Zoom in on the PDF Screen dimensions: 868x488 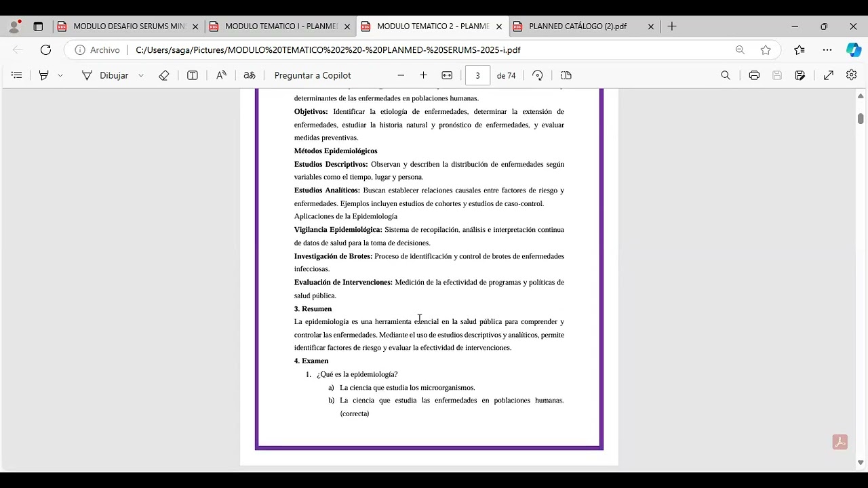(423, 75)
